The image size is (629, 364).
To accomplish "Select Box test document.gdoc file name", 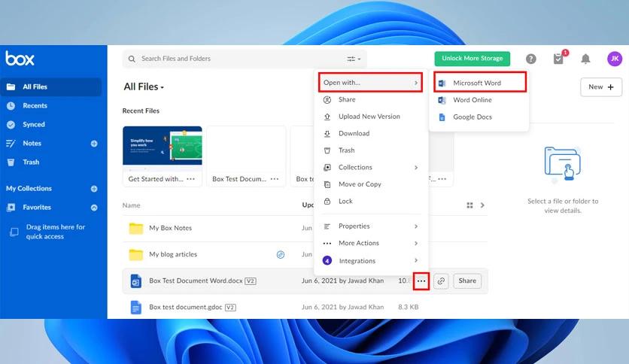I will tap(185, 308).
